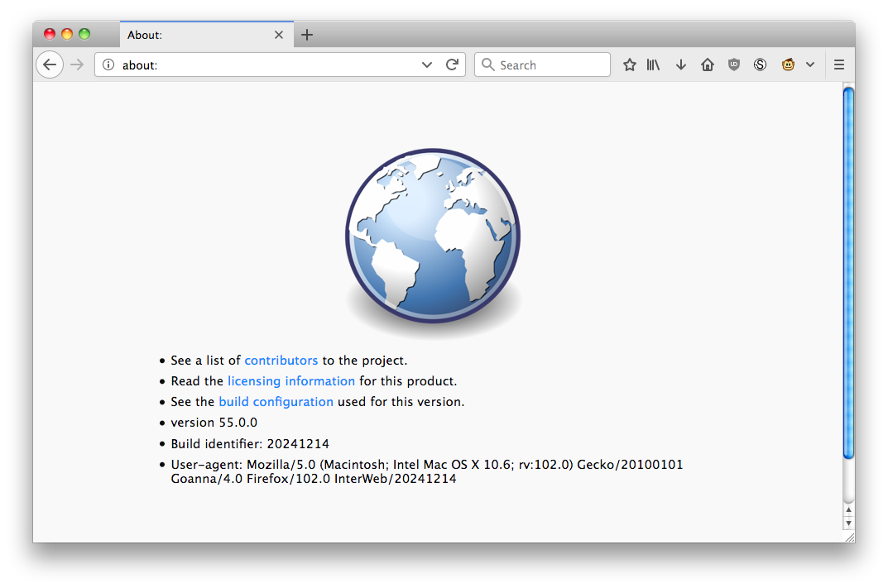Image resolution: width=888 pixels, height=588 pixels.
Task: Open the contributors link
Action: click(x=281, y=361)
